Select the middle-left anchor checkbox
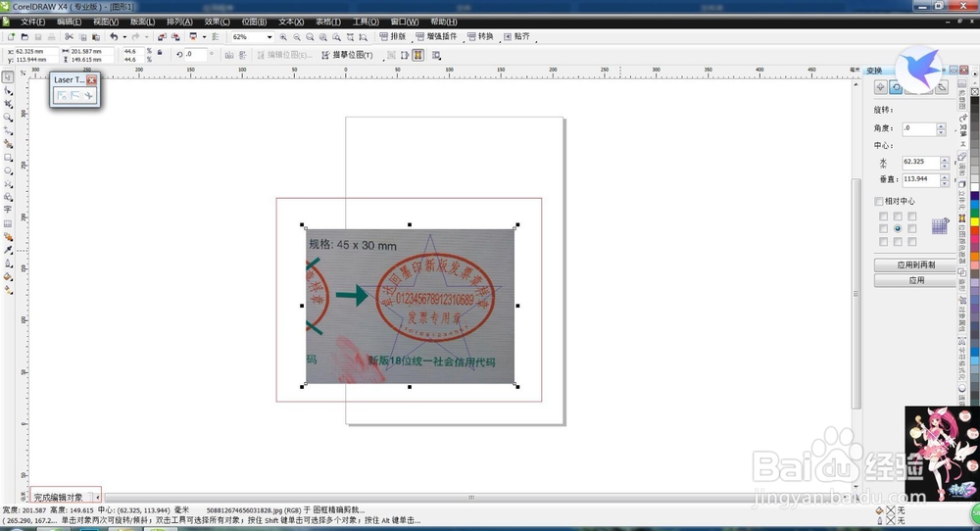Image resolution: width=980 pixels, height=531 pixels. click(883, 228)
